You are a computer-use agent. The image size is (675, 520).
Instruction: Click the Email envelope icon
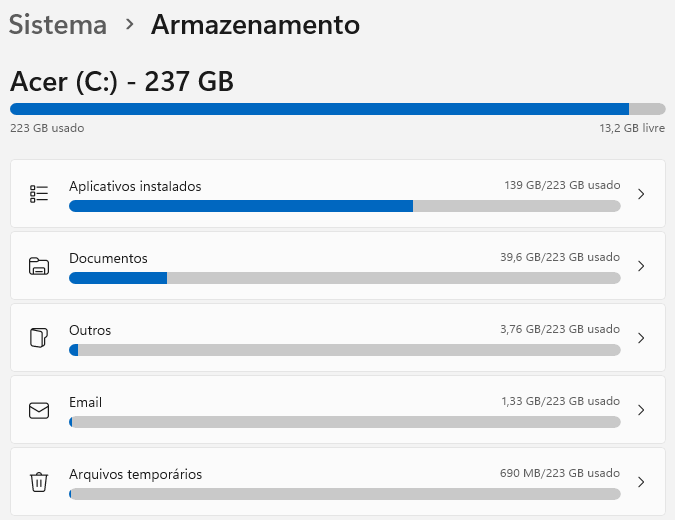pos(39,410)
